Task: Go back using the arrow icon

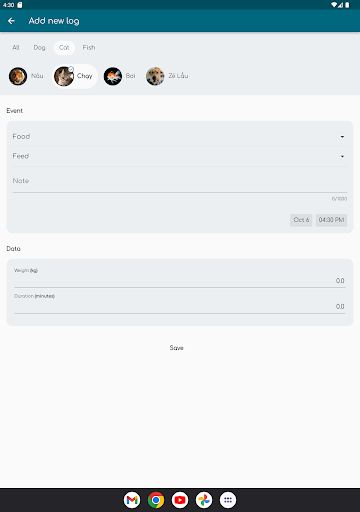Action: (11, 21)
